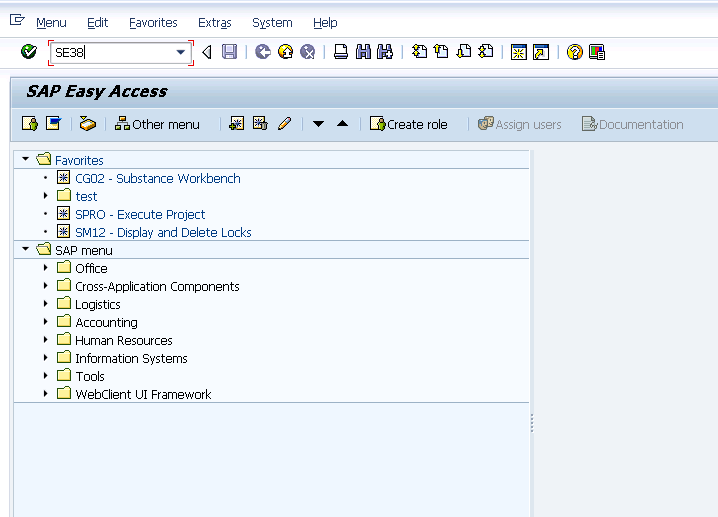Image resolution: width=718 pixels, height=517 pixels.
Task: Expand the WebClient UI Framework folder
Action: click(45, 393)
